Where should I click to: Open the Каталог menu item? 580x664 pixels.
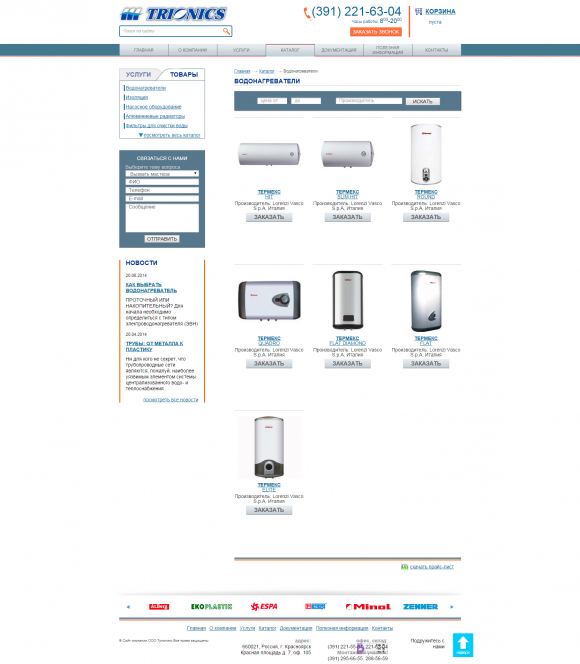[x=290, y=50]
